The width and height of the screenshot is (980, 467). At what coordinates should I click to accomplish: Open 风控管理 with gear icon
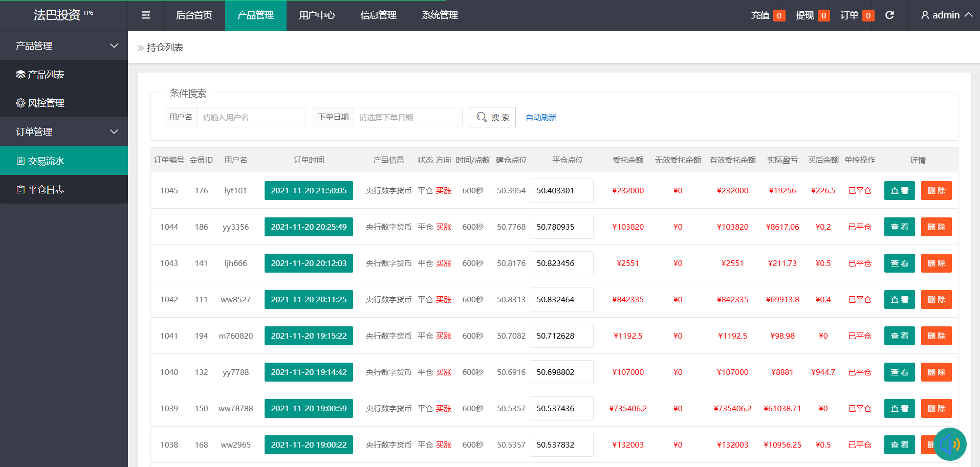(46, 103)
